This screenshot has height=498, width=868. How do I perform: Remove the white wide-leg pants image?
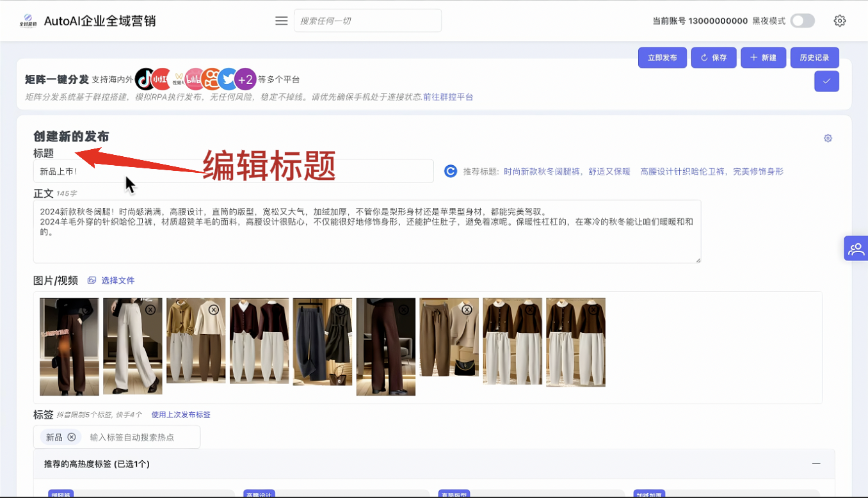coord(150,310)
